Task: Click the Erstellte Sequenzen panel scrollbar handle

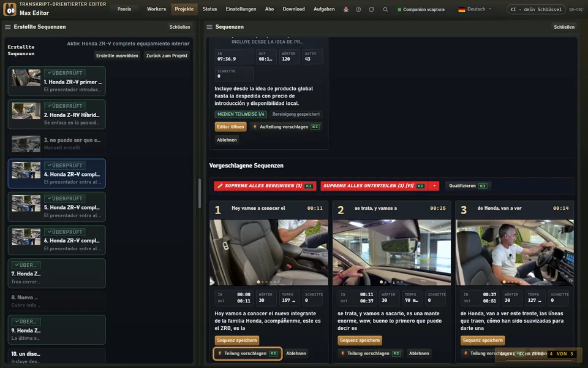Action: point(200,193)
